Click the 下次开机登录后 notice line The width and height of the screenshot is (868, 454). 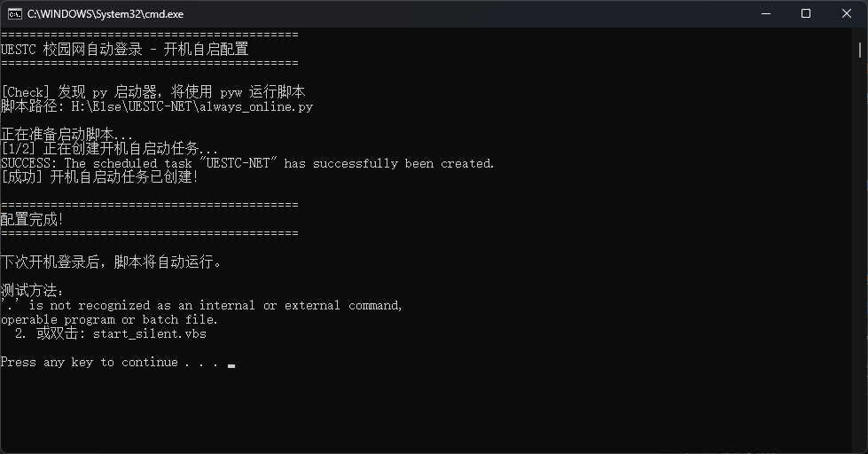point(111,262)
